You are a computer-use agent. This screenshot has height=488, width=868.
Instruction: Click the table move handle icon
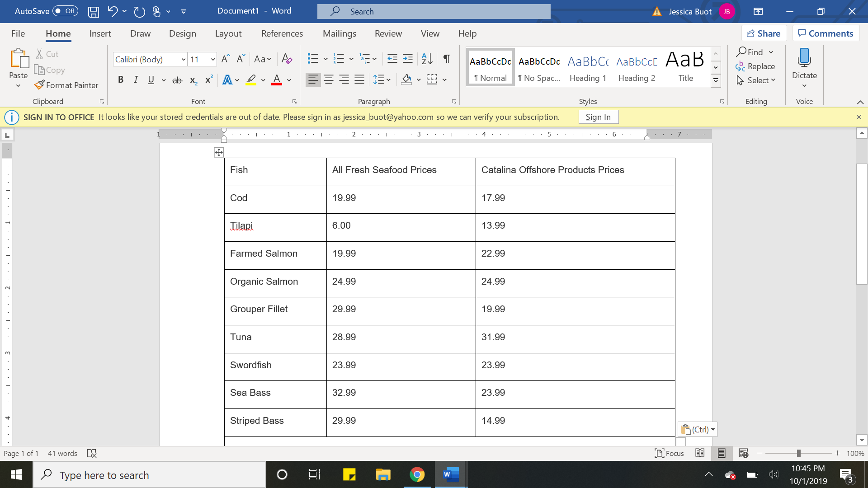[219, 152]
